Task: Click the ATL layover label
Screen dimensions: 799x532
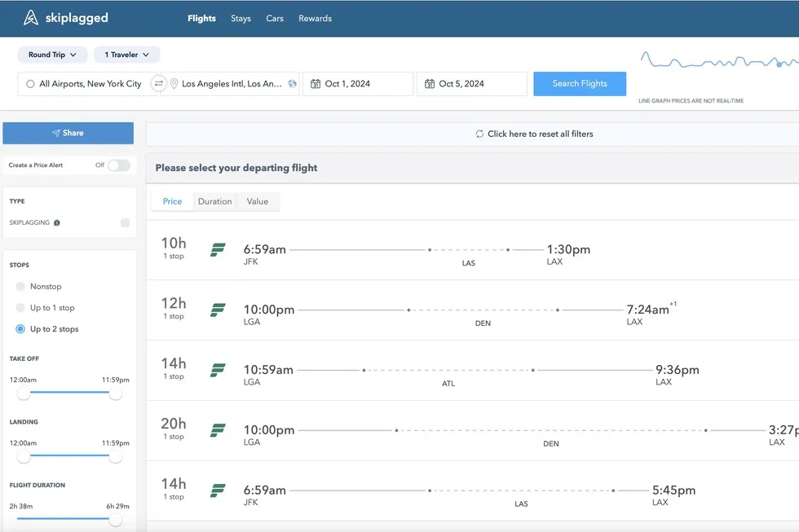Action: (448, 384)
